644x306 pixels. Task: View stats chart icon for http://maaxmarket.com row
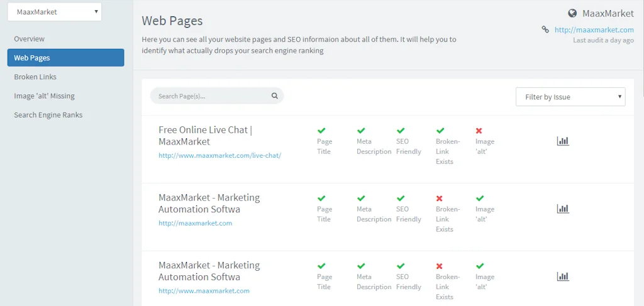tap(563, 209)
